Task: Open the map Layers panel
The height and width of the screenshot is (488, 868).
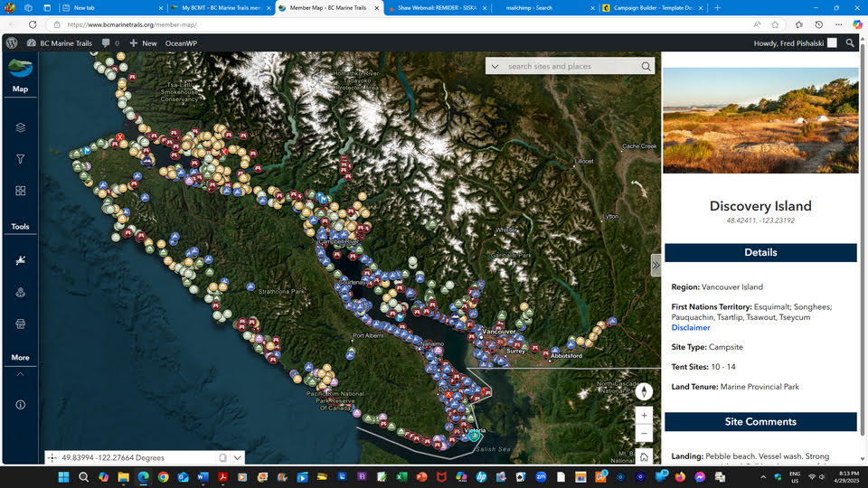Action: [21, 127]
